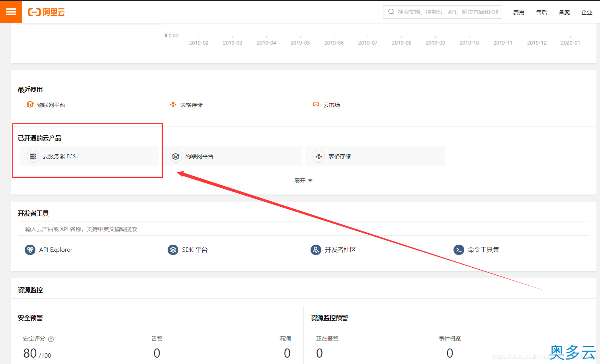Open the 云服务器 ECS product card
The width and height of the screenshot is (600, 364).
point(89,156)
